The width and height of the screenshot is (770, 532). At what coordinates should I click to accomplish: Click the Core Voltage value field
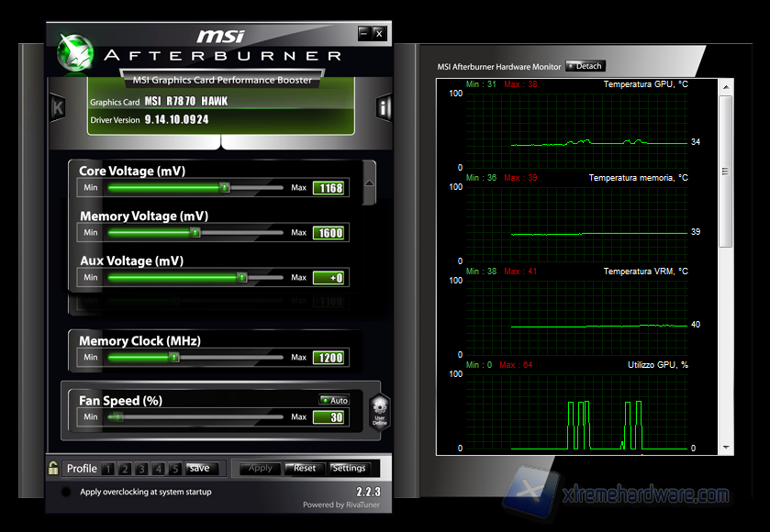pyautogui.click(x=329, y=188)
